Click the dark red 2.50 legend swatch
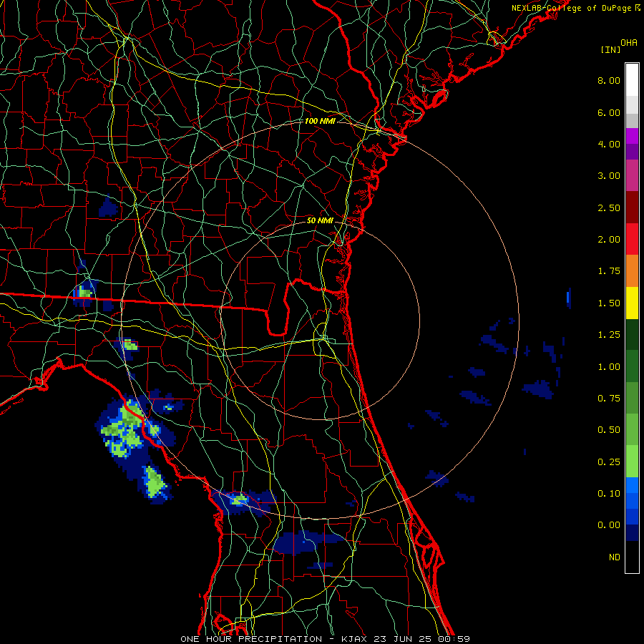 coord(632,208)
